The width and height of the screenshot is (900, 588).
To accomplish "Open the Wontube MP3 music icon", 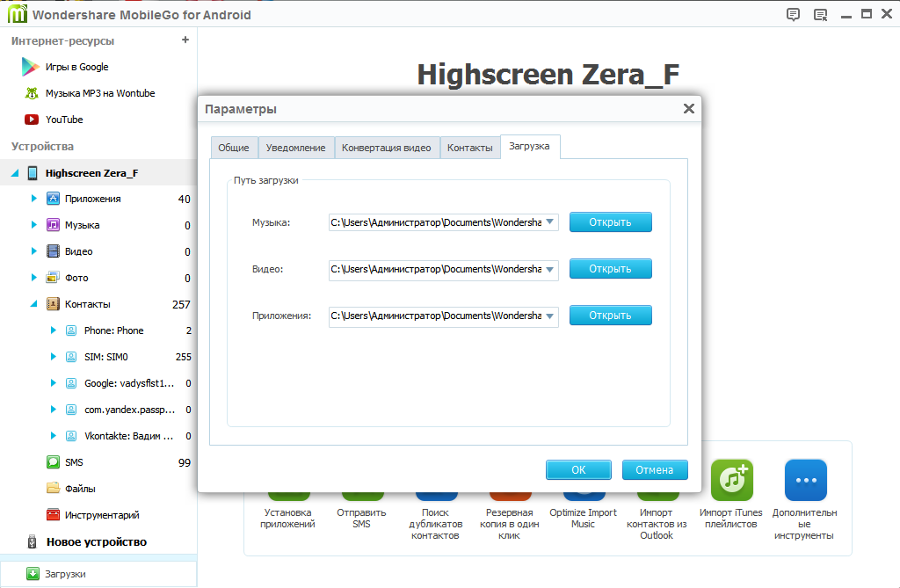I will pos(32,93).
